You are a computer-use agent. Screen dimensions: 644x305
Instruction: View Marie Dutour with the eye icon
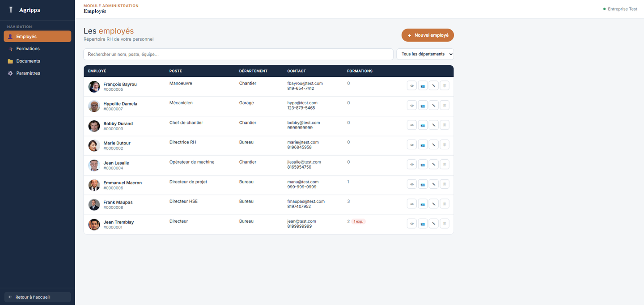412,145
